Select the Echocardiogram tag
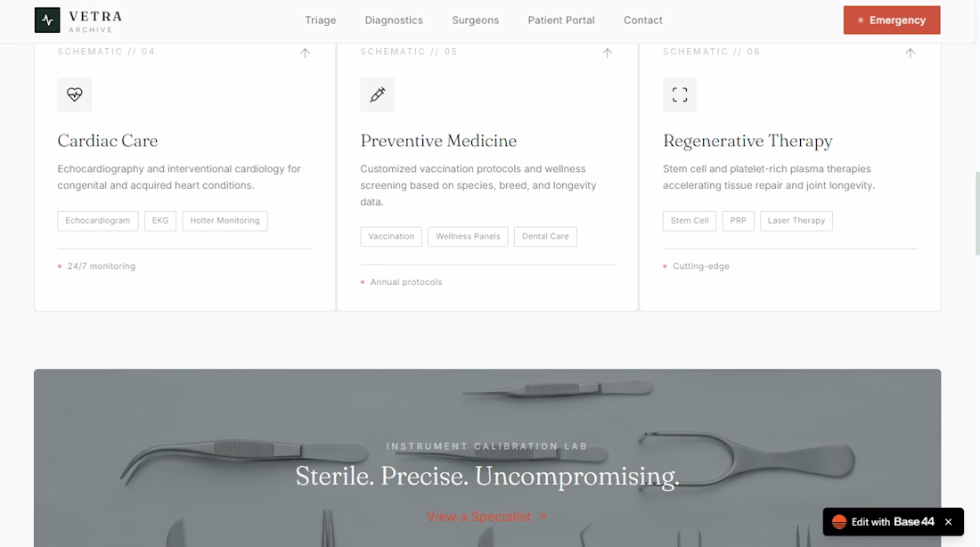Viewport: 980px width, 547px height. [x=98, y=221]
